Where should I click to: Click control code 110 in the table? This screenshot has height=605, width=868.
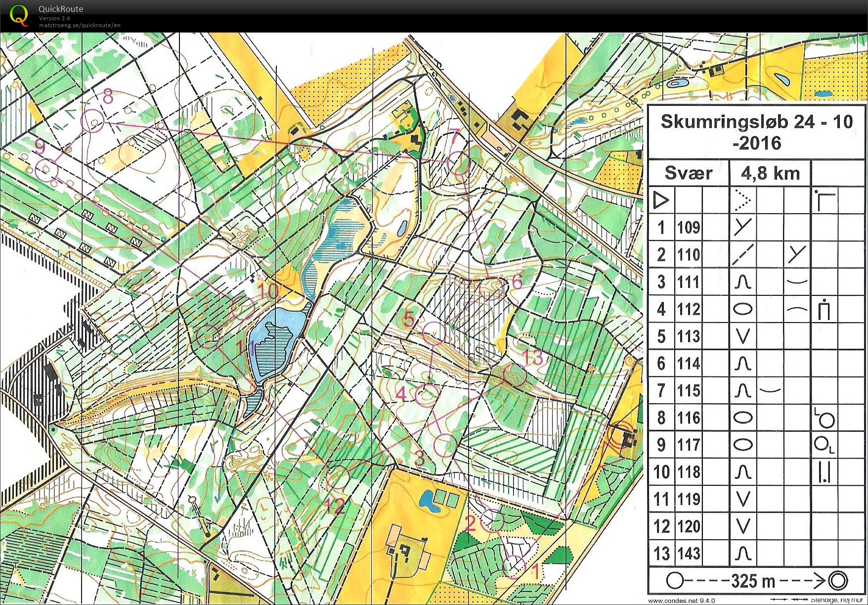[689, 255]
